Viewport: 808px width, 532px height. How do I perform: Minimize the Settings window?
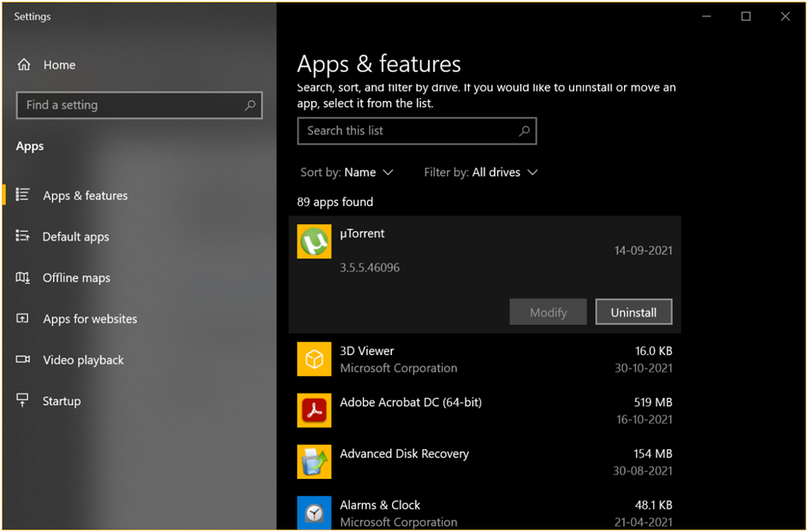point(706,16)
